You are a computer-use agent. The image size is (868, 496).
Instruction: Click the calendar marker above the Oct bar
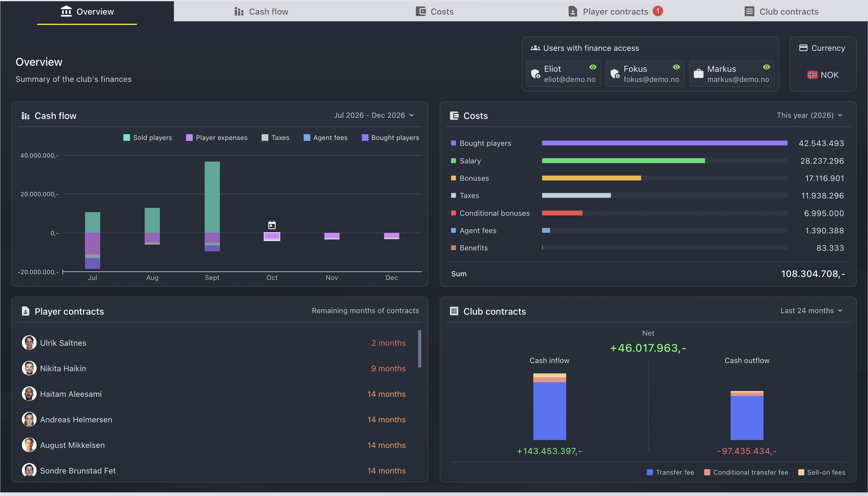[272, 225]
